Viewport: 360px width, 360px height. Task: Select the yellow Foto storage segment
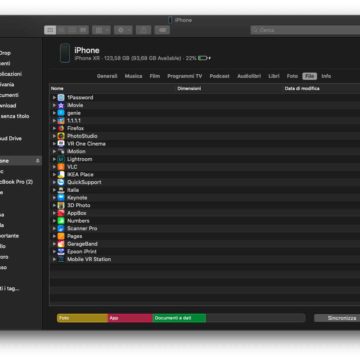82,318
